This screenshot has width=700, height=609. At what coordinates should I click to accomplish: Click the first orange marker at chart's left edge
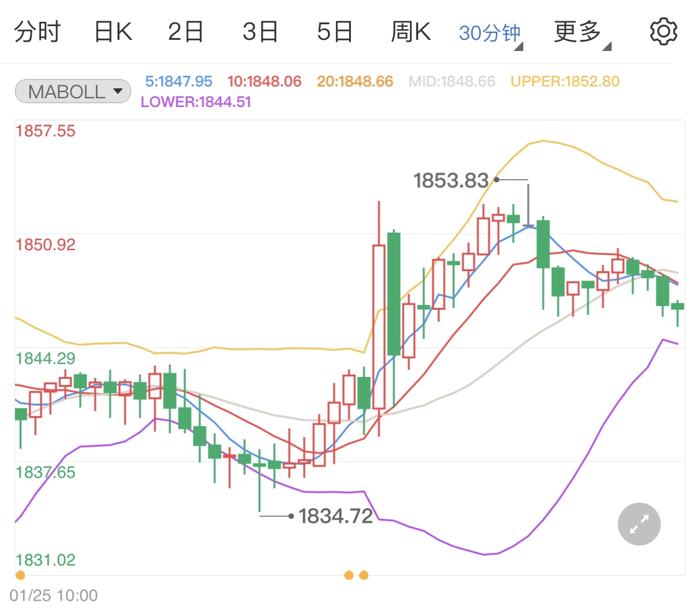pos(20,575)
